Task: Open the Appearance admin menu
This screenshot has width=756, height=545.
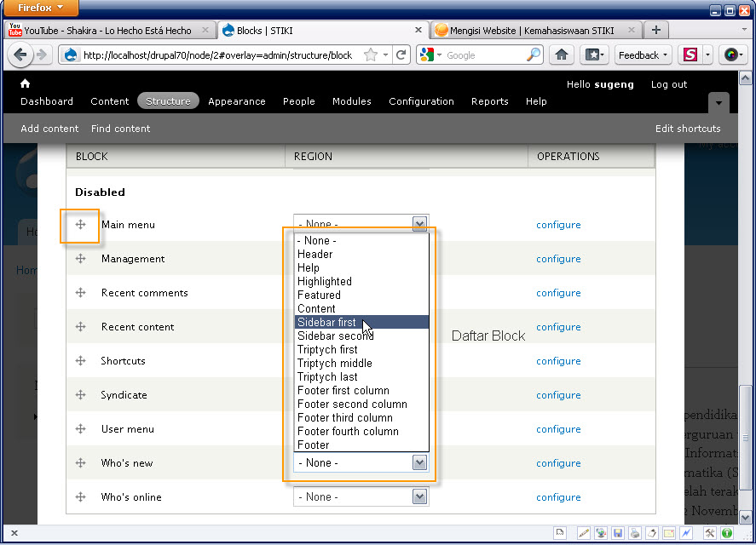Action: [236, 101]
